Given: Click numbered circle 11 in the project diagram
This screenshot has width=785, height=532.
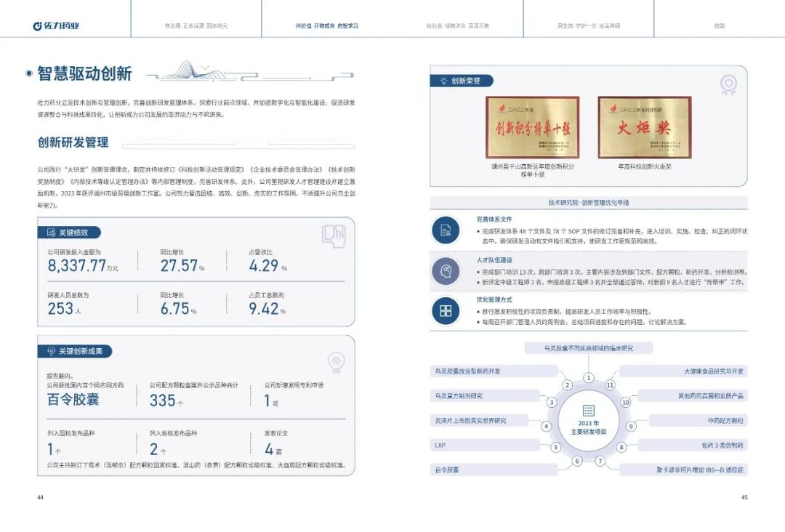Looking at the screenshot, I should [x=610, y=385].
